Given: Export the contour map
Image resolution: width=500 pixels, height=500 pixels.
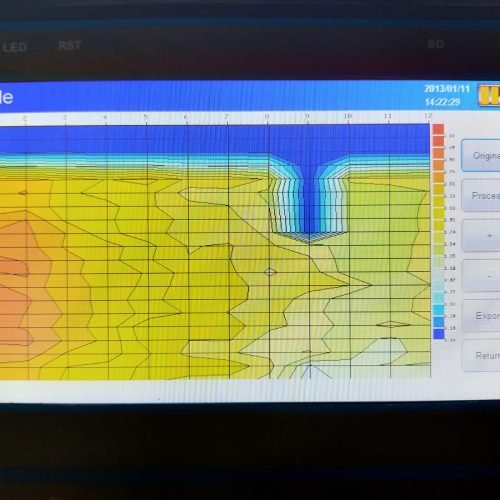Looking at the screenshot, I should point(481,316).
